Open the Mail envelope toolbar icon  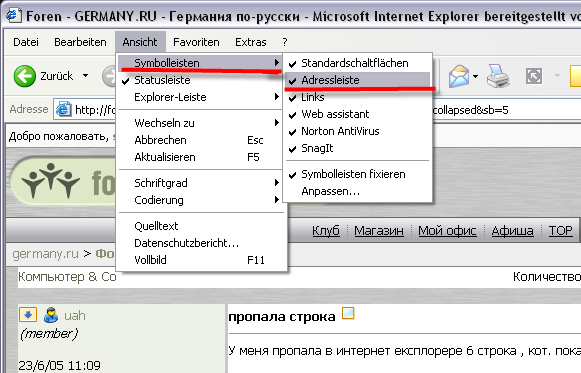459,76
